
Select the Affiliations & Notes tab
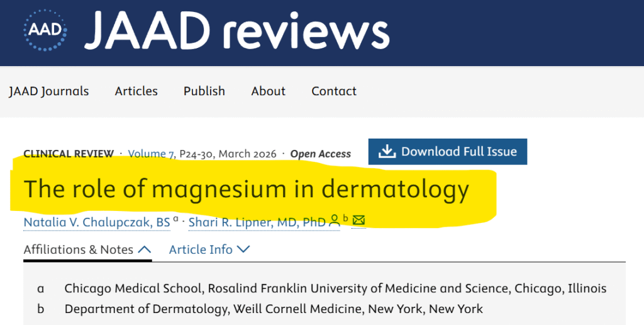coord(79,250)
